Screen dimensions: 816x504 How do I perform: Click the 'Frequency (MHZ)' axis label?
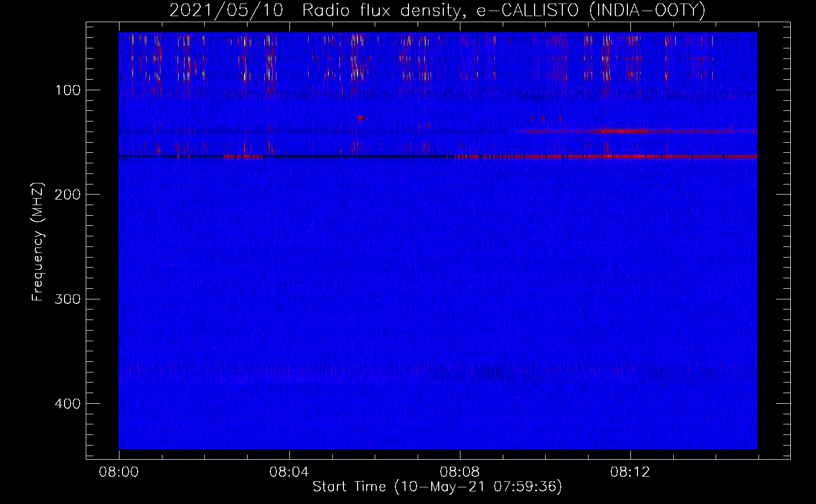pyautogui.click(x=38, y=242)
